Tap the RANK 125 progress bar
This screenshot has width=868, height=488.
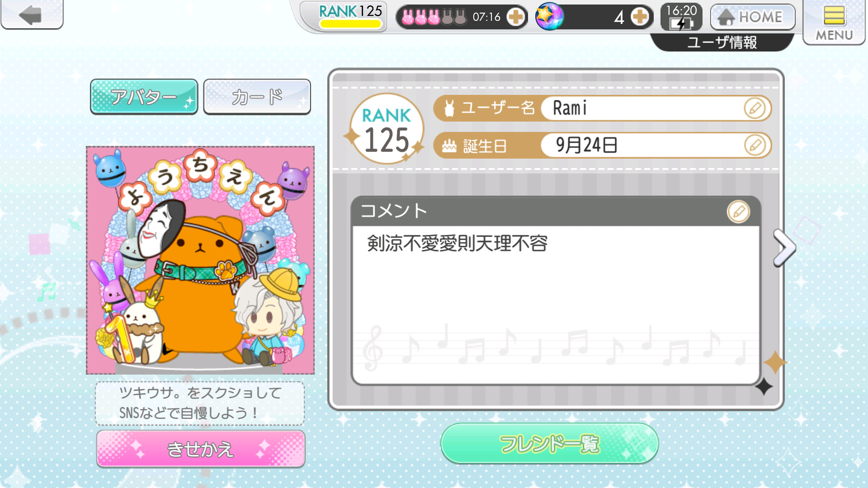coord(351,24)
